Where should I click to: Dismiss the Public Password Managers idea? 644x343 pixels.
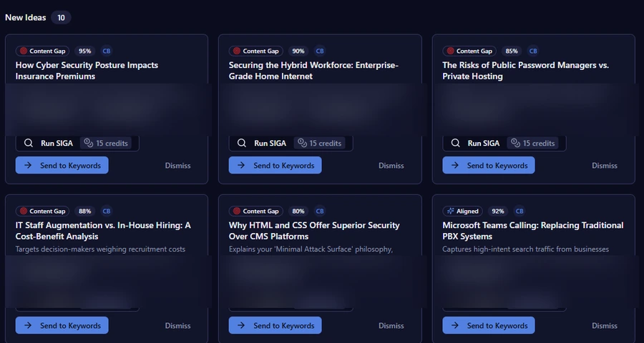pyautogui.click(x=605, y=165)
